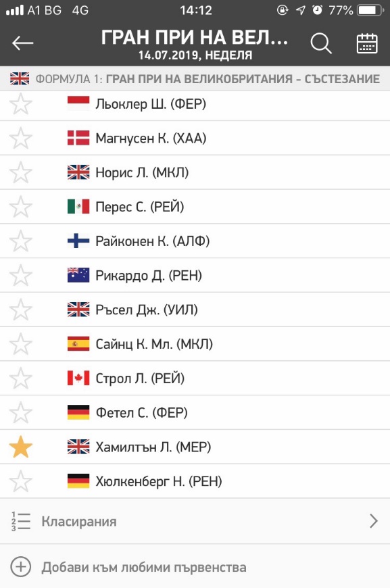Tap the UK flag in the Формула 1 header
The height and width of the screenshot is (588, 390).
click(x=20, y=79)
